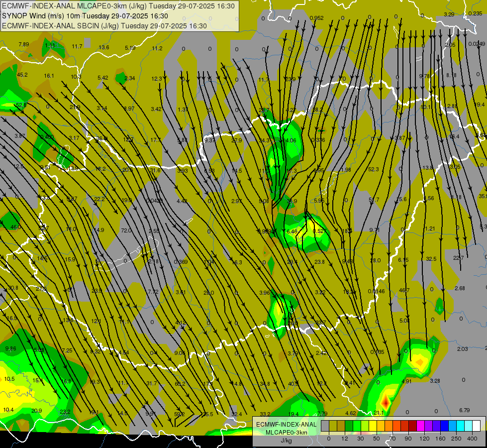This screenshot has width=487, height=448.
Task: Pick the yellow legend color swatch
Action: point(373,426)
